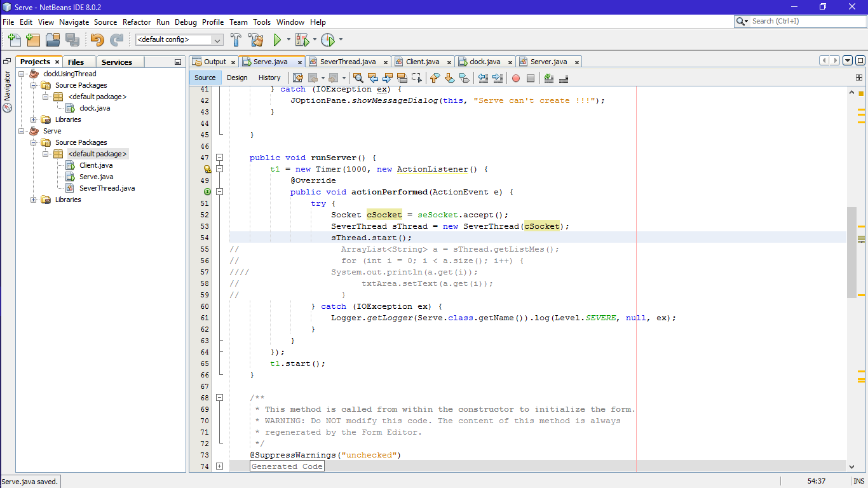
Task: Build the project with the hammer icon
Action: (236, 39)
